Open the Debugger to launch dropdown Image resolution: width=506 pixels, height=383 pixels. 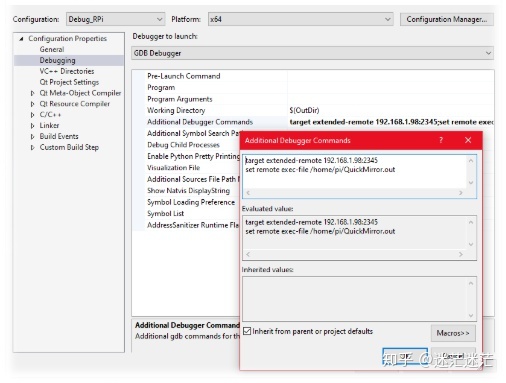click(x=312, y=53)
